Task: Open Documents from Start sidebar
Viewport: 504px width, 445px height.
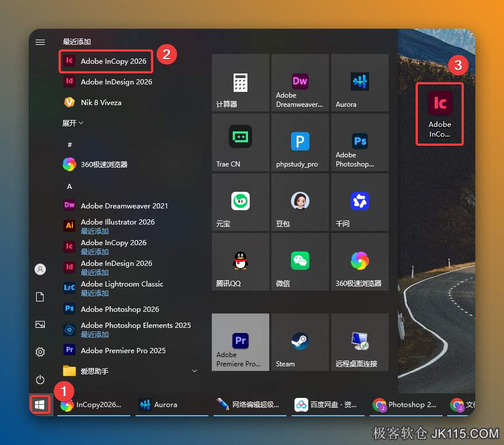Action: coord(40,297)
